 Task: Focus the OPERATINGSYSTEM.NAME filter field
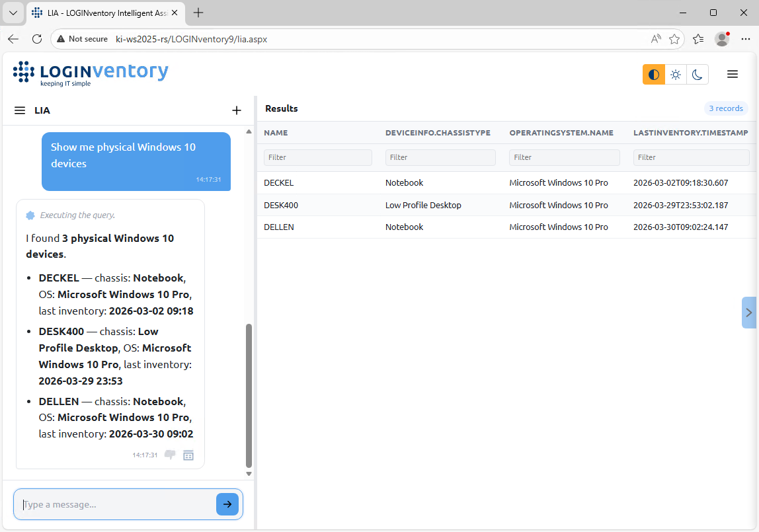[564, 157]
